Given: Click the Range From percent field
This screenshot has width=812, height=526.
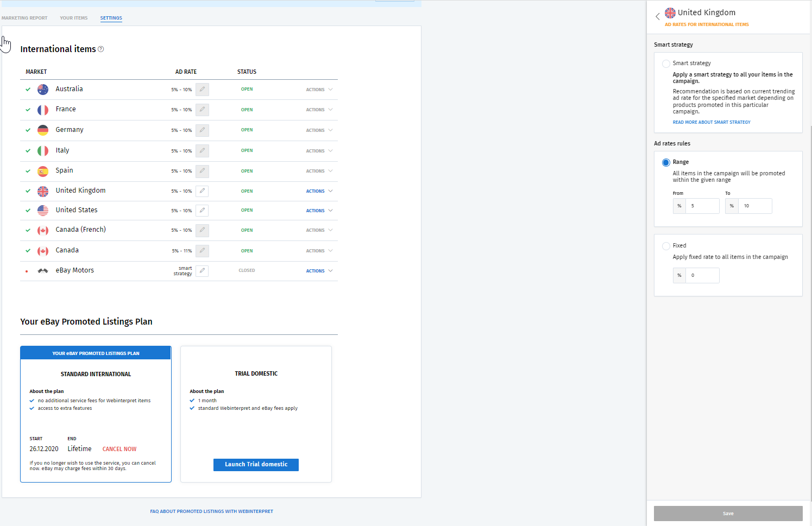Looking at the screenshot, I should click(x=702, y=206).
